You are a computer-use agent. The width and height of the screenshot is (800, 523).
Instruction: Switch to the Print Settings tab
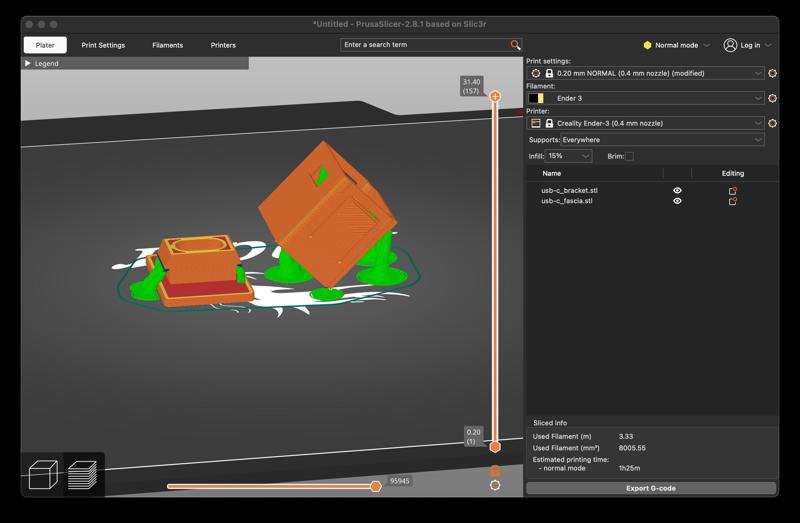point(103,45)
